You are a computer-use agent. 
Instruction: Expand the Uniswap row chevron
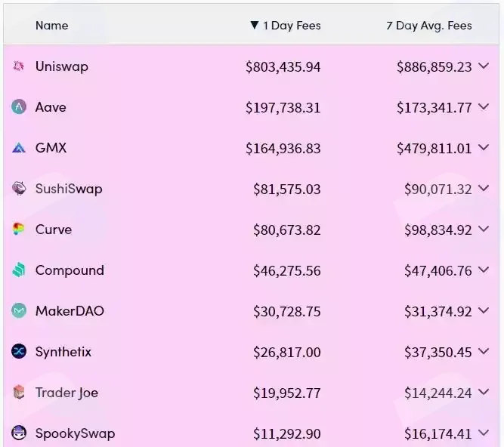(484, 66)
